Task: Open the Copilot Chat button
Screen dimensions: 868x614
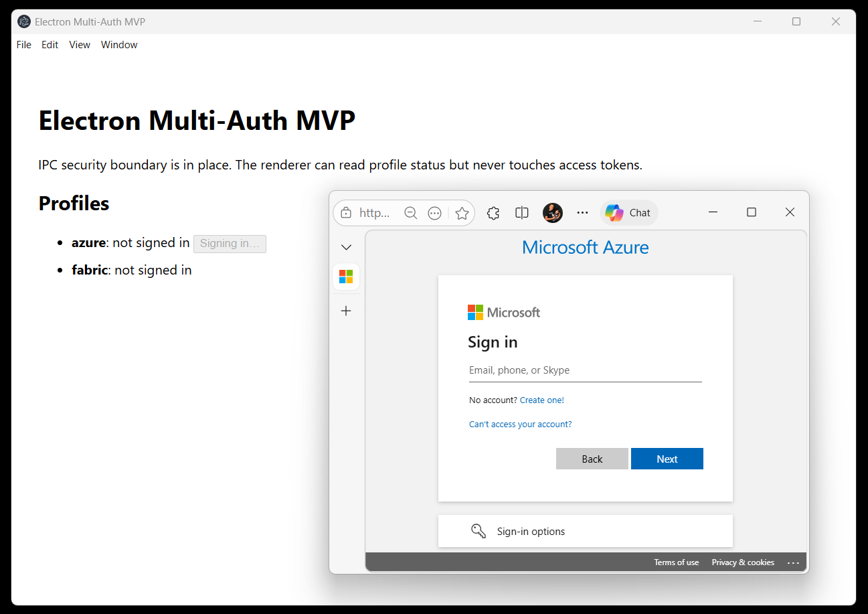Action: click(629, 213)
